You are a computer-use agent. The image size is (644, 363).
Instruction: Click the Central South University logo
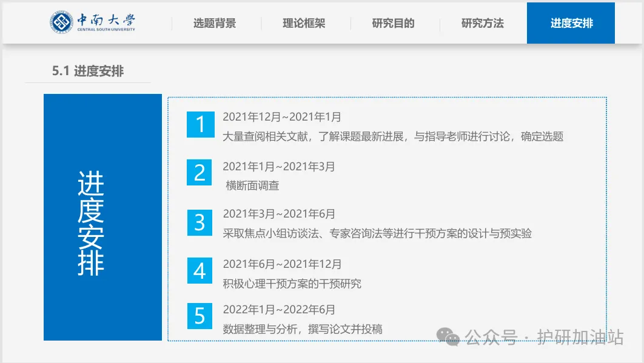pos(93,22)
